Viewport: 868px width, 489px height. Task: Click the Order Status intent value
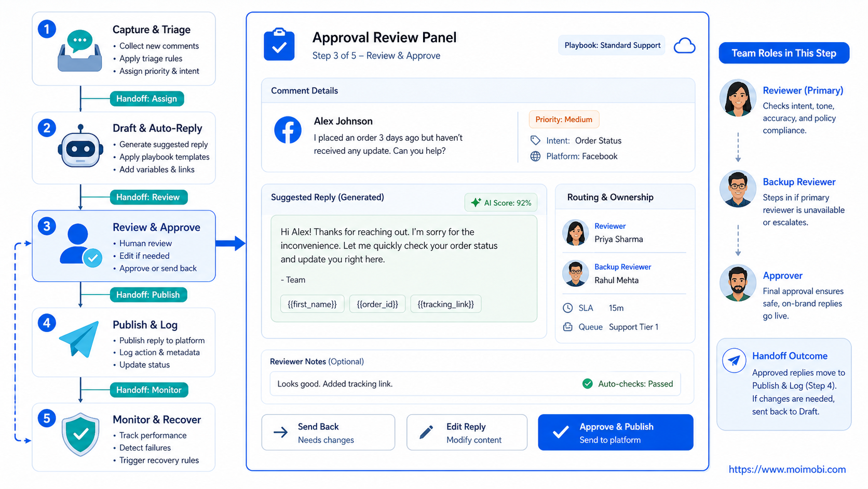coord(598,140)
